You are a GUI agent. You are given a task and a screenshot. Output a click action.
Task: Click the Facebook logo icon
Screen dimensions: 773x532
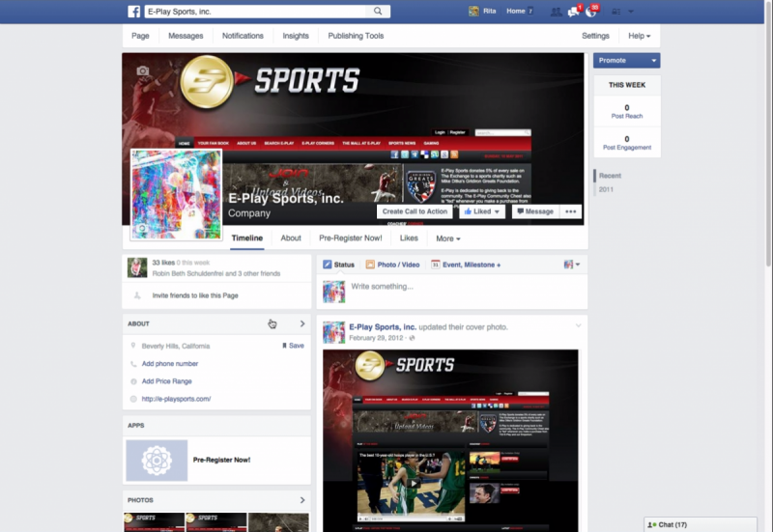(134, 12)
